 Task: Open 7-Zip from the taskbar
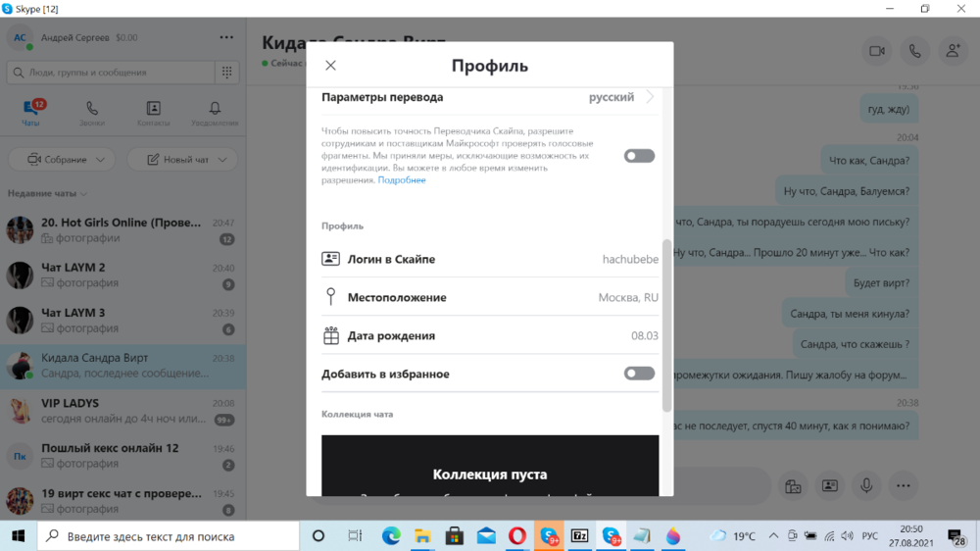(580, 536)
